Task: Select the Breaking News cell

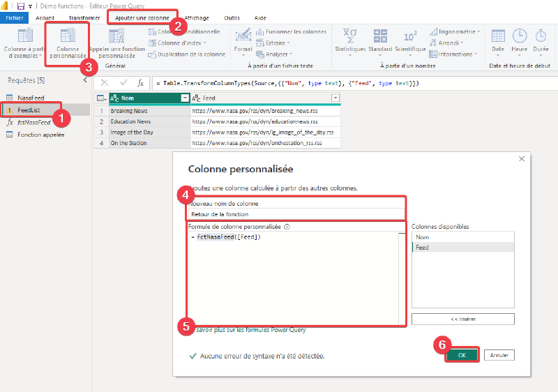Action: pyautogui.click(x=150, y=111)
